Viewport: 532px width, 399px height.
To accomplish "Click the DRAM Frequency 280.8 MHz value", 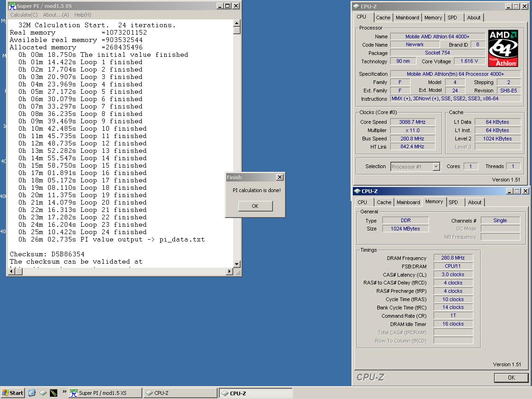I will tap(453, 258).
